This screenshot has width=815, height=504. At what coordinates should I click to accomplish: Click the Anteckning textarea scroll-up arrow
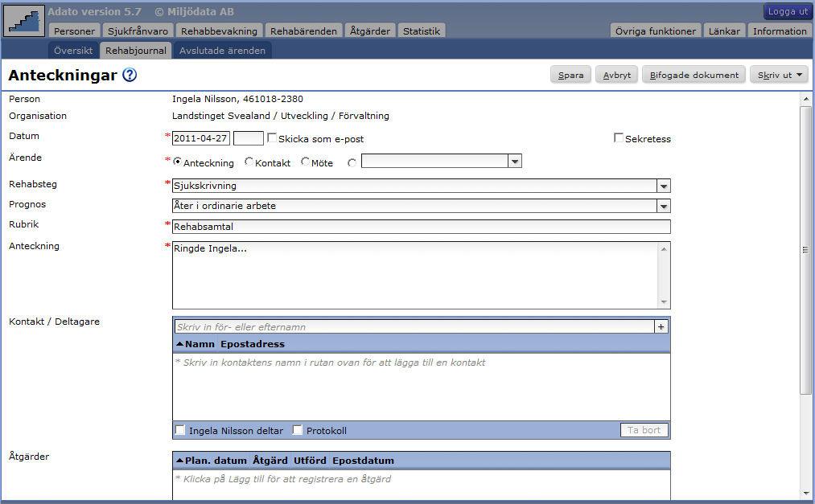pyautogui.click(x=664, y=249)
